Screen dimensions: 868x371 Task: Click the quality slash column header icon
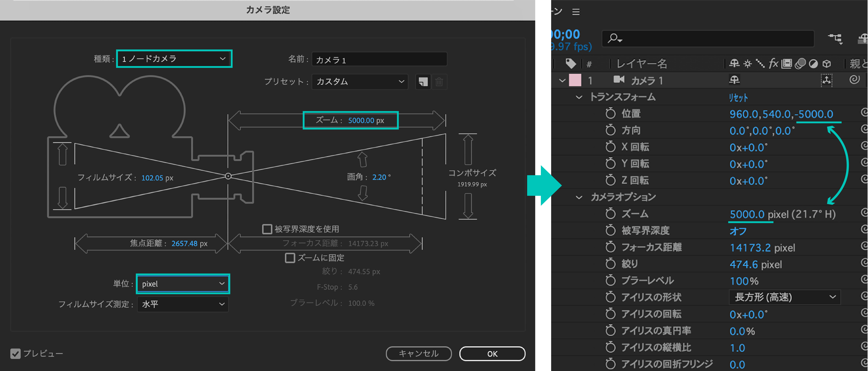coord(760,63)
